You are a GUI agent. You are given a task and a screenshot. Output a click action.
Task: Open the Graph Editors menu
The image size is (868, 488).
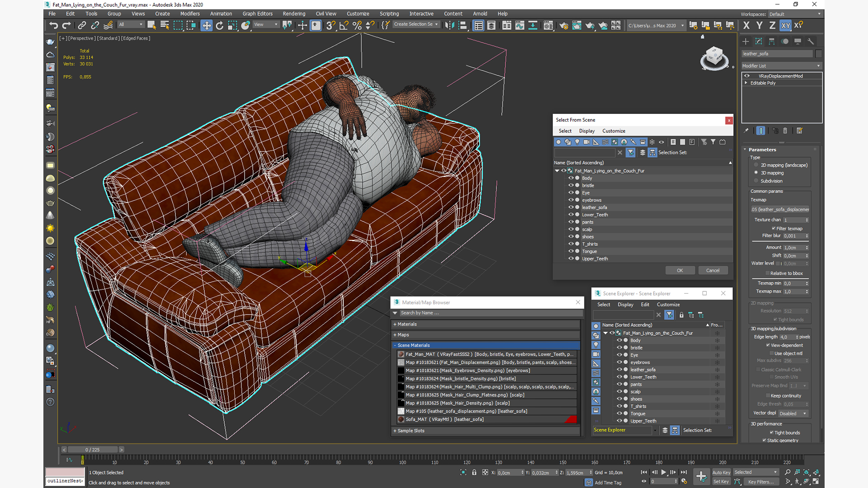257,14
